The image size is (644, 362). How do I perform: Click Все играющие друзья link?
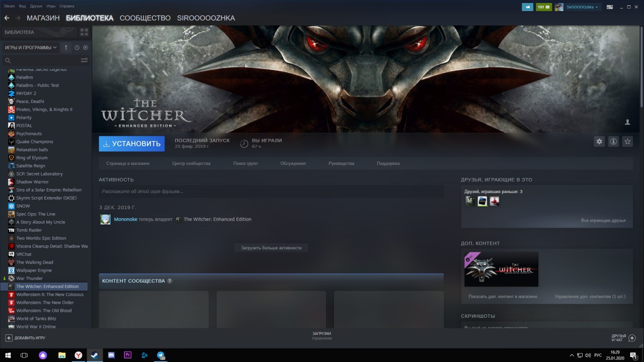tap(603, 221)
